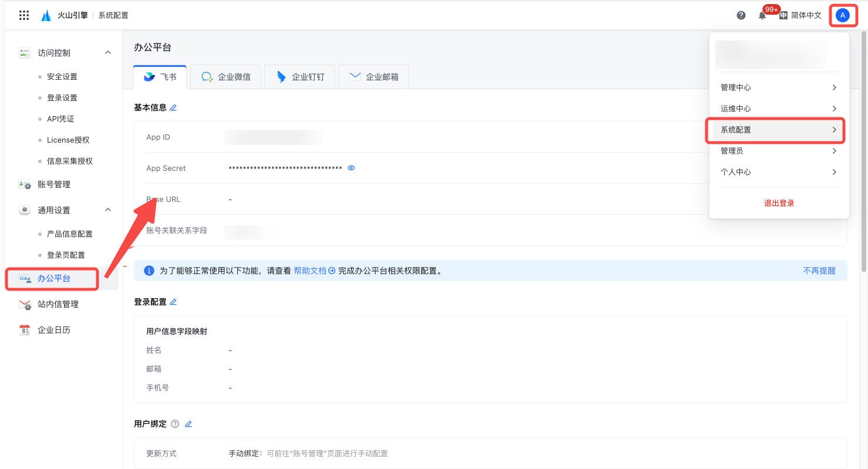Viewport: 868px width, 469px height.
Task: Click the 用户绑定 edit pencil icon
Action: pyautogui.click(x=189, y=424)
